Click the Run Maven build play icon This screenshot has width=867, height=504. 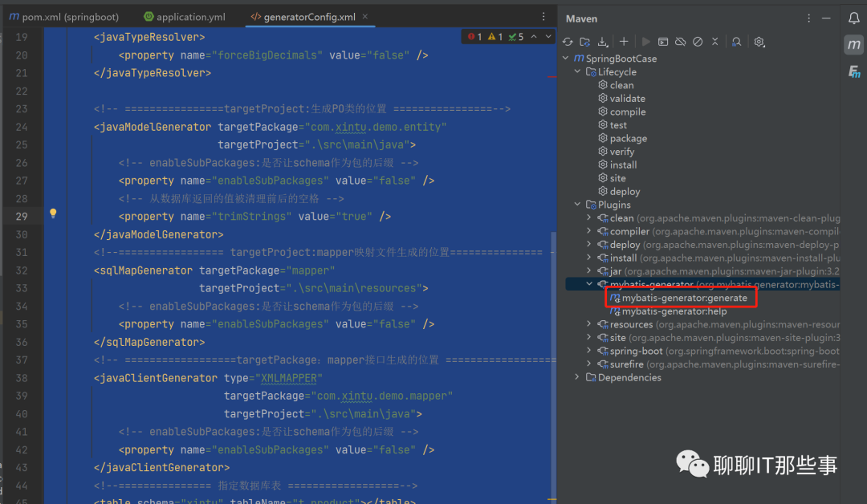click(x=645, y=42)
